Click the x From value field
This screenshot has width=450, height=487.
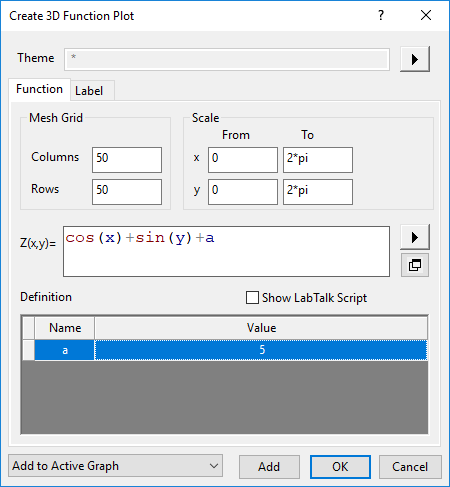243,160
